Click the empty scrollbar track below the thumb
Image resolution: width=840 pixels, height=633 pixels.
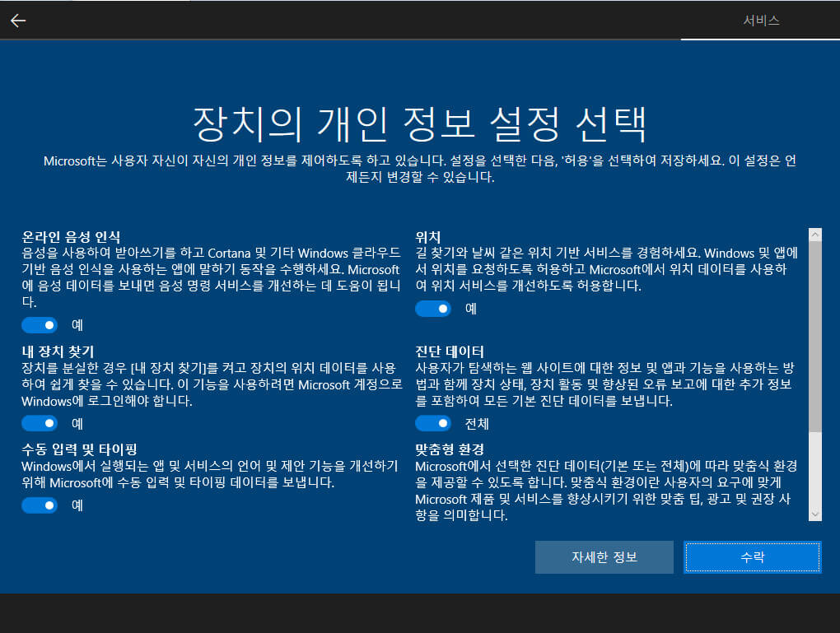tap(815, 470)
